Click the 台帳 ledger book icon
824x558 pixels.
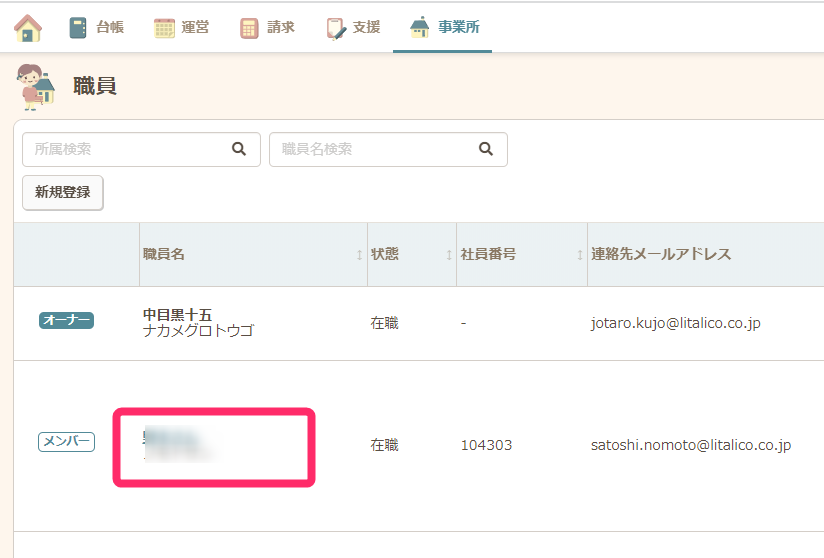(x=78, y=28)
